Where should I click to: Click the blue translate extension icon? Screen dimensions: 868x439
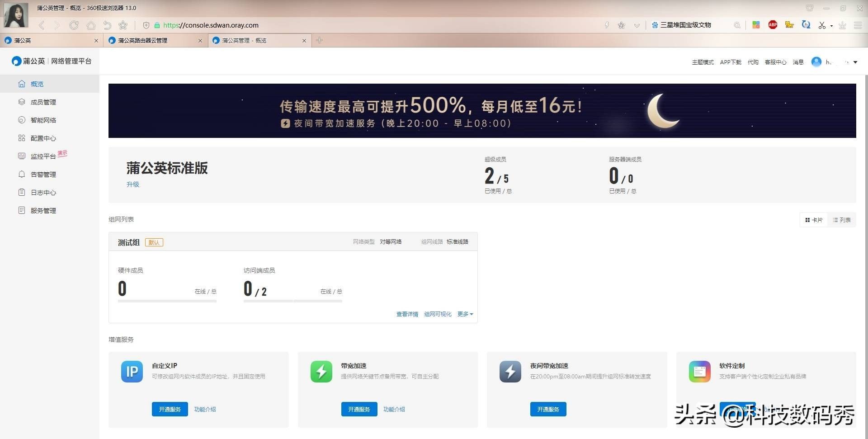806,25
